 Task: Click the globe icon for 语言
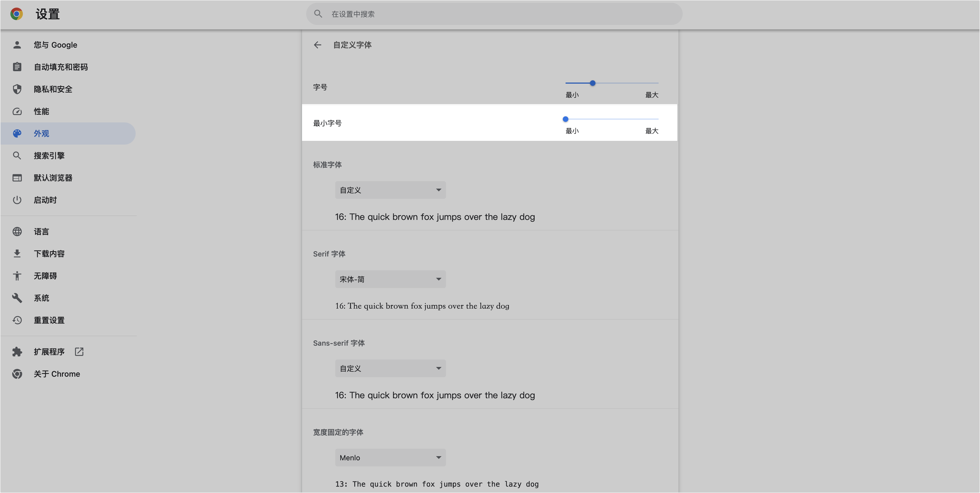17,232
